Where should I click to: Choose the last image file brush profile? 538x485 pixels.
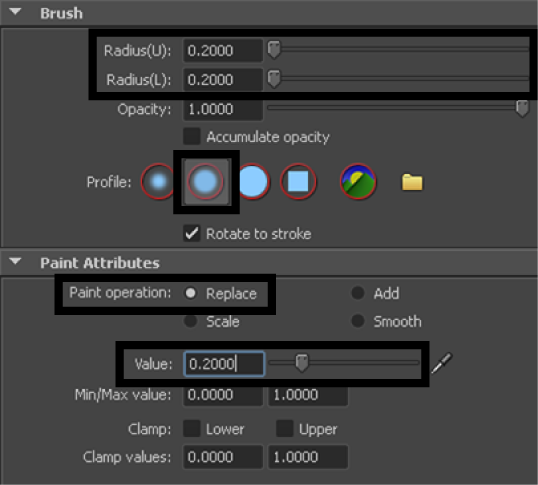(358, 181)
